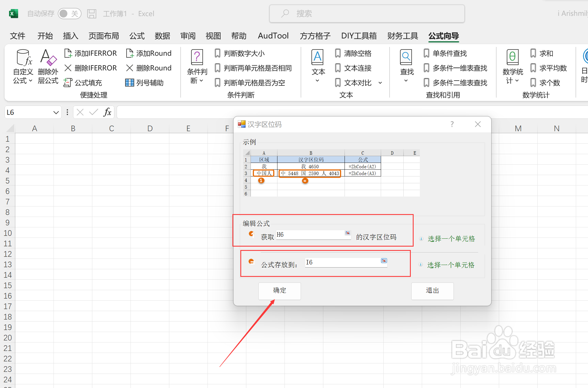Expand the Name Box cell dropdown

pos(56,113)
